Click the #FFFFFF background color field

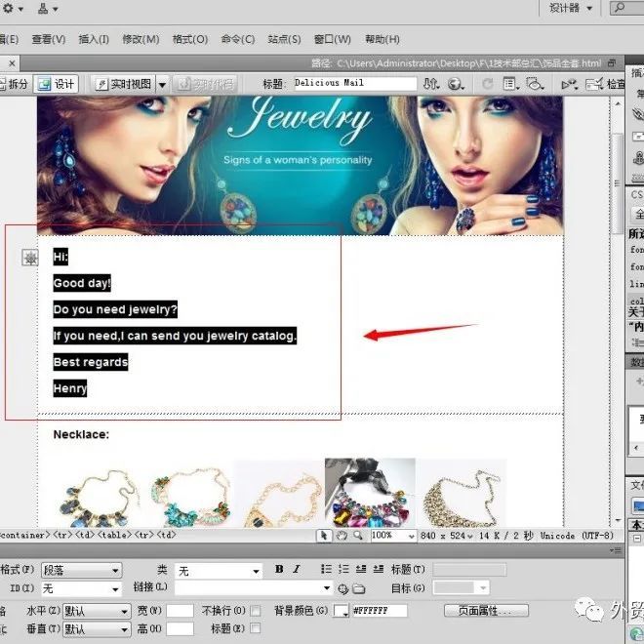click(x=380, y=611)
